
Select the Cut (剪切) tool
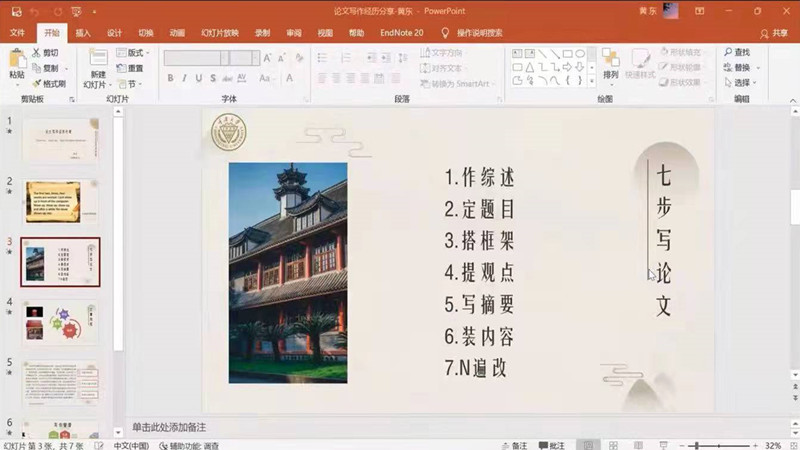[x=44, y=52]
